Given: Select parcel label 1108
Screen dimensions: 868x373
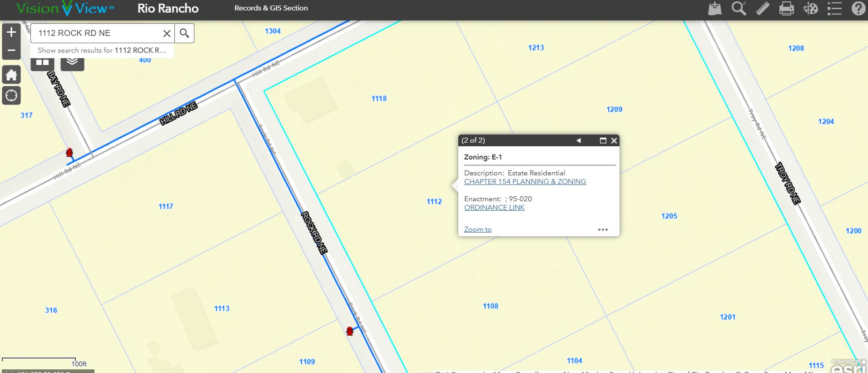Looking at the screenshot, I should click(x=491, y=306).
